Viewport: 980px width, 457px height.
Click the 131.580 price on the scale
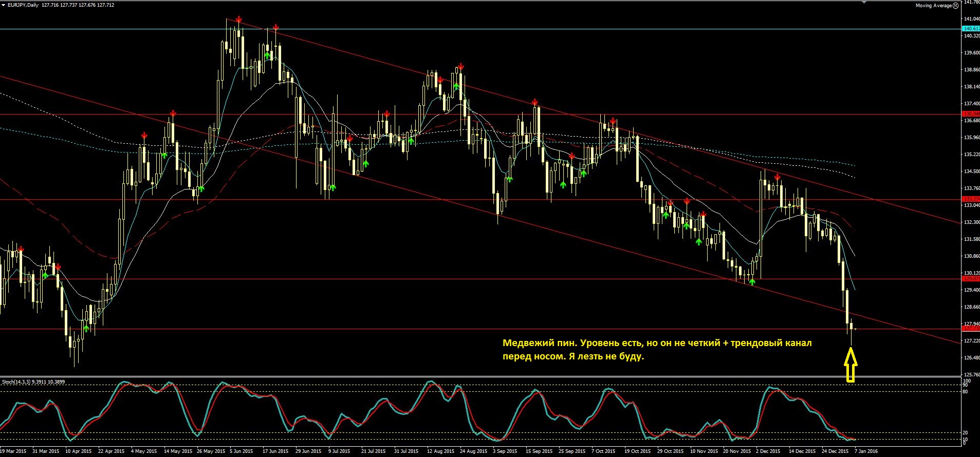[971, 239]
